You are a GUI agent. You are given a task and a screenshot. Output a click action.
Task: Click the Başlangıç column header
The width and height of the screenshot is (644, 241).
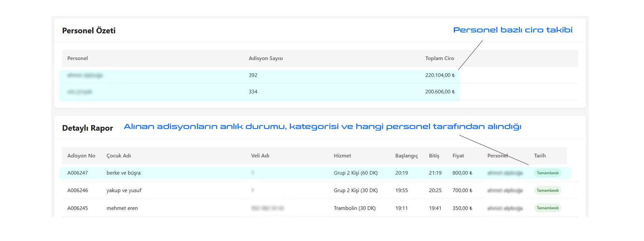click(406, 156)
